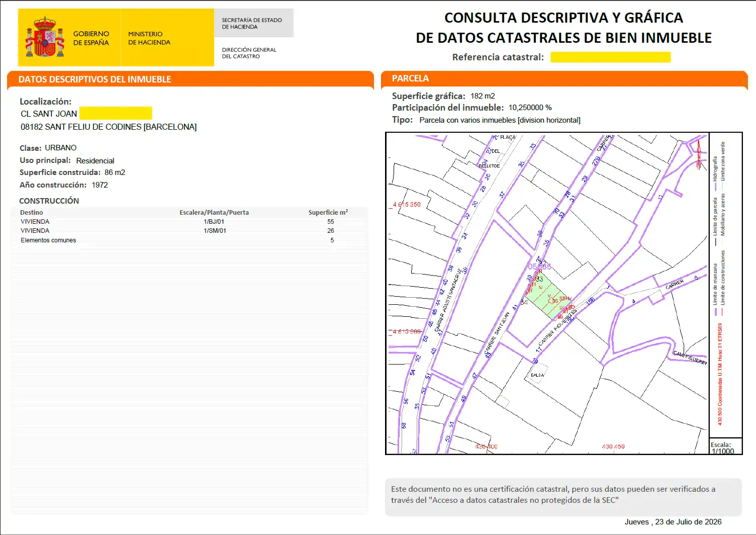This screenshot has height=535, width=756.
Task: Select the VIVIENDA row with 1/BJ/01
Action: [x=189, y=222]
